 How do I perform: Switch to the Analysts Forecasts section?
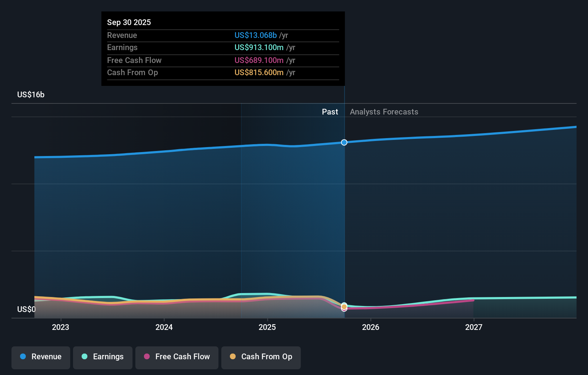(x=384, y=112)
